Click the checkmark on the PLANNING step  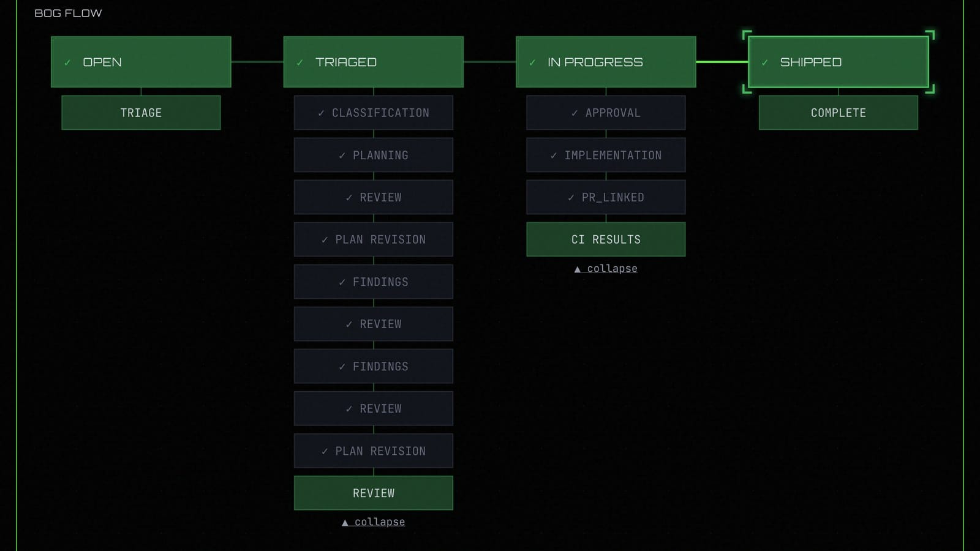tap(341, 155)
